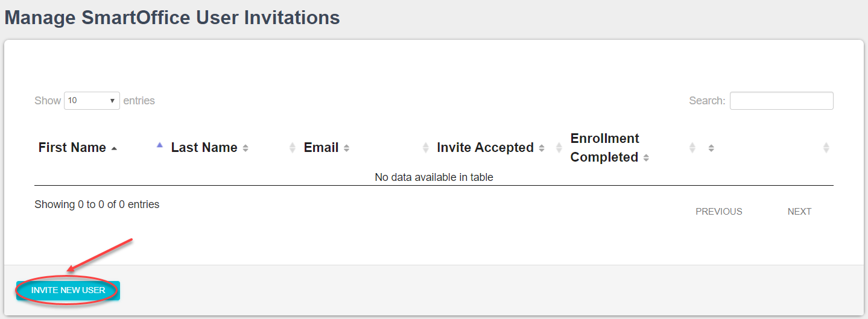Click ascending arrow beside First Name label
The width and height of the screenshot is (868, 319).
(115, 148)
